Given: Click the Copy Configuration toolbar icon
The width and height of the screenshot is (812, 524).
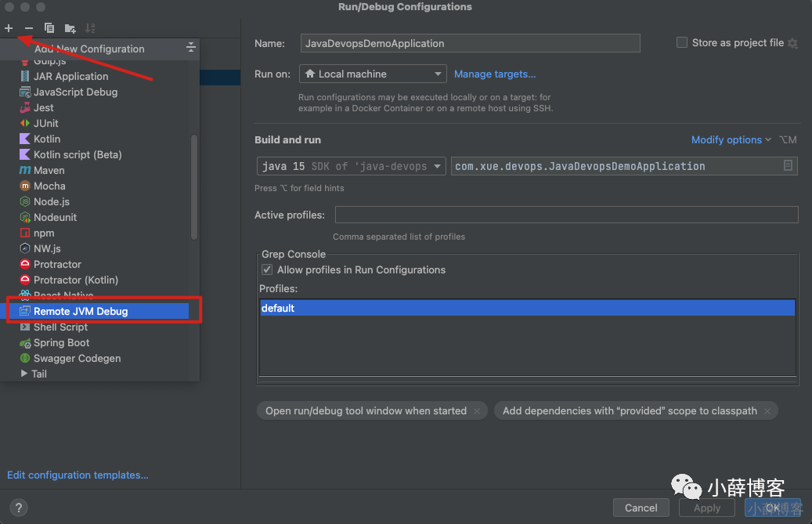Looking at the screenshot, I should pyautogui.click(x=49, y=28).
